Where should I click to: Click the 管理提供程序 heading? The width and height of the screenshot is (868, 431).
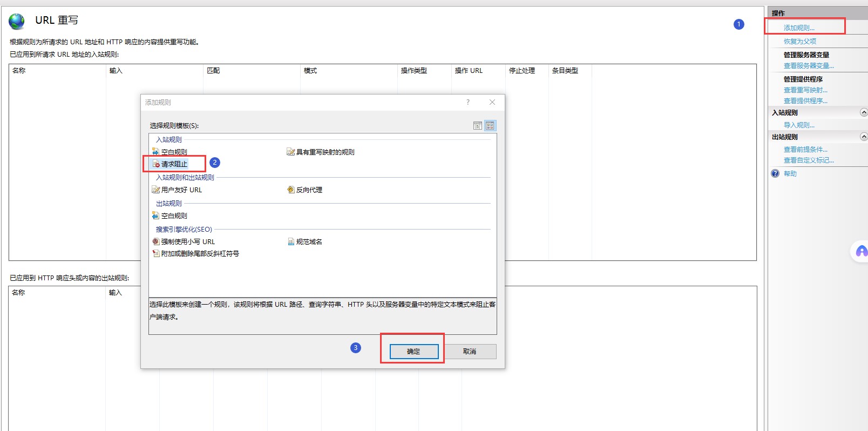[x=803, y=79]
